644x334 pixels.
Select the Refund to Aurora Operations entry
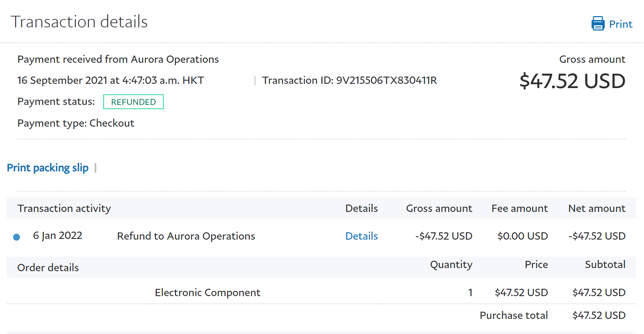point(186,236)
